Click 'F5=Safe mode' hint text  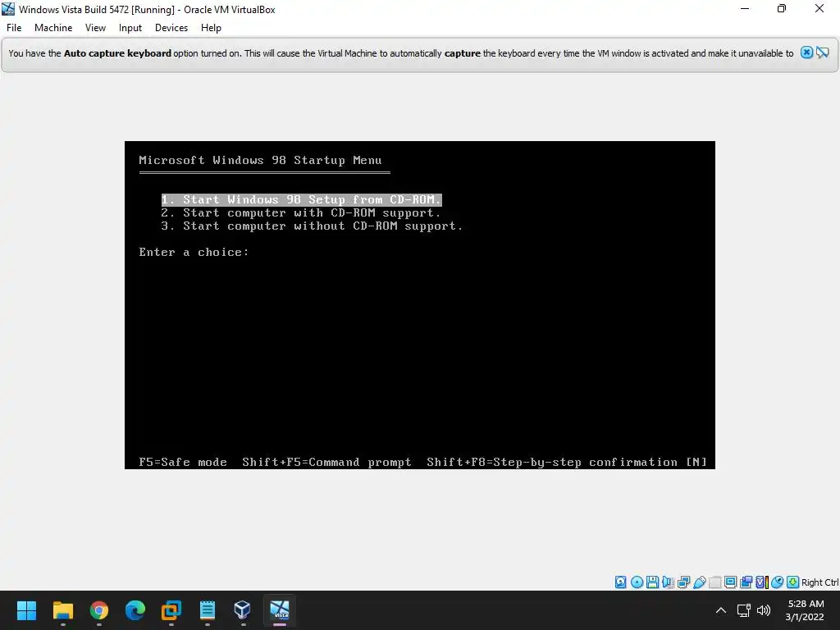pyautogui.click(x=183, y=462)
